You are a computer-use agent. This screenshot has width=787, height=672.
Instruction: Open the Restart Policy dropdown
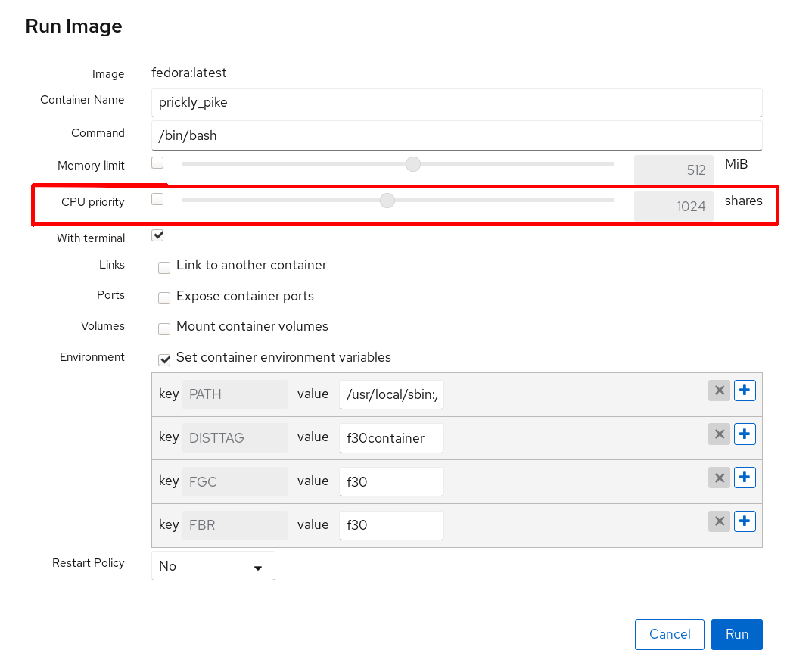click(213, 566)
